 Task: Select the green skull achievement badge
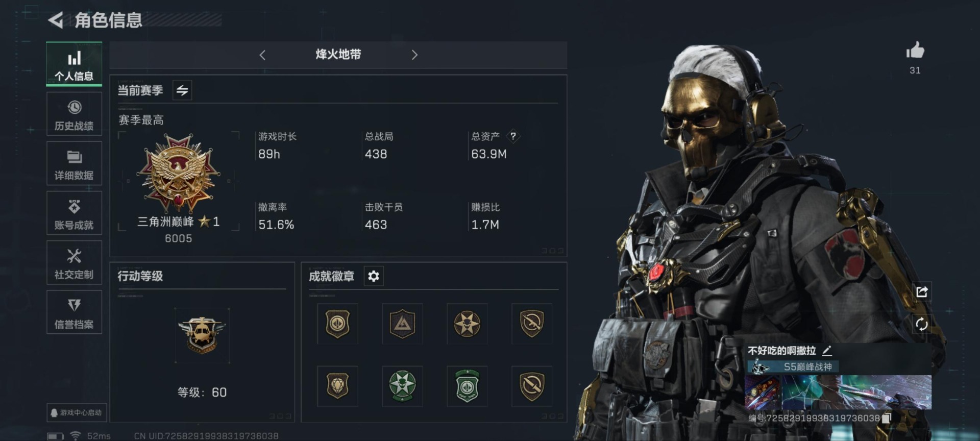coord(402,386)
